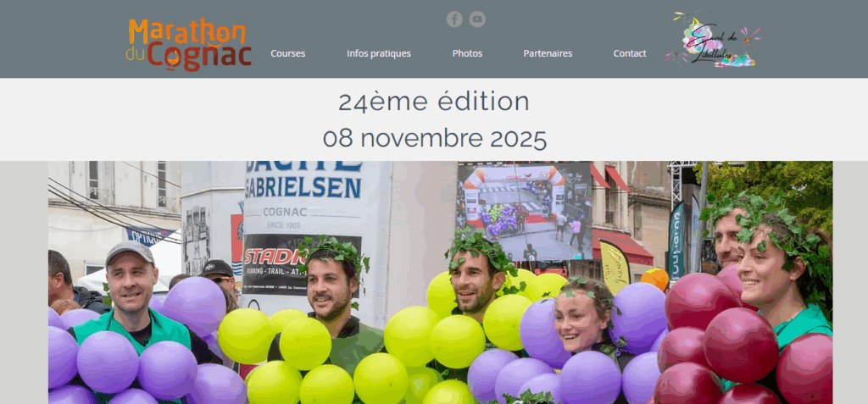Click the giant finish-line screen in photo
Image resolution: width=868 pixels, height=404 pixels.
(524, 212)
